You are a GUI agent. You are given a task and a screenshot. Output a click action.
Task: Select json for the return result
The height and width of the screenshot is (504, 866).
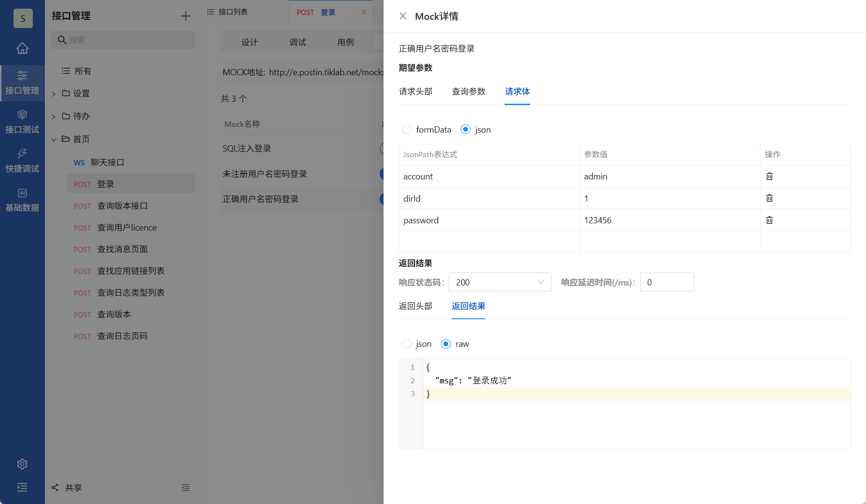coord(407,343)
